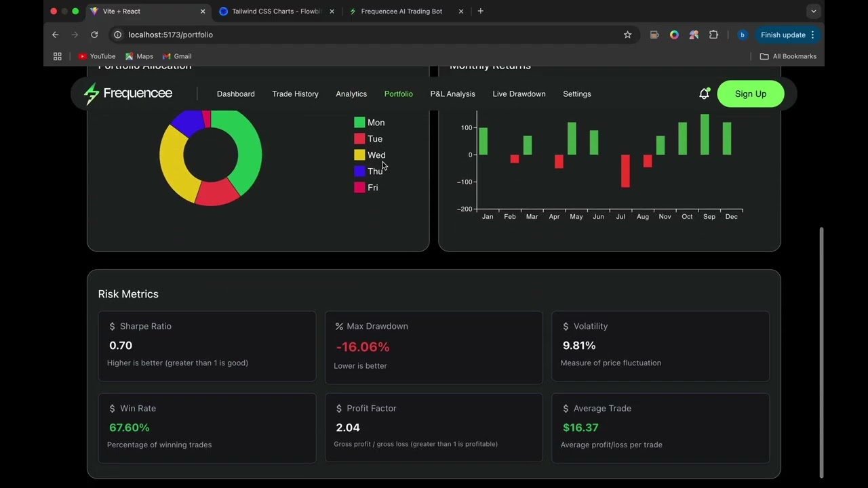Open the pink-blue shapes extension icon

(694, 35)
